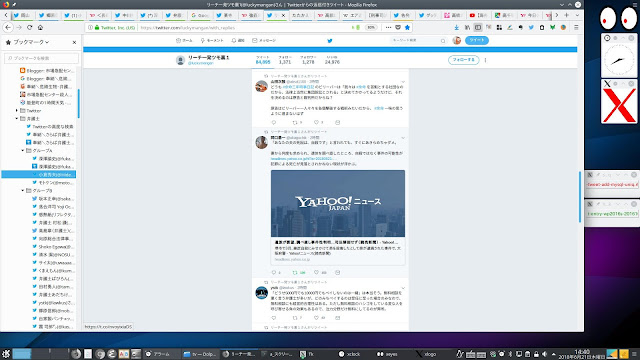Screen dimensions: 640x360
Task: Click the Twitter bird logo in header
Action: tap(330, 40)
